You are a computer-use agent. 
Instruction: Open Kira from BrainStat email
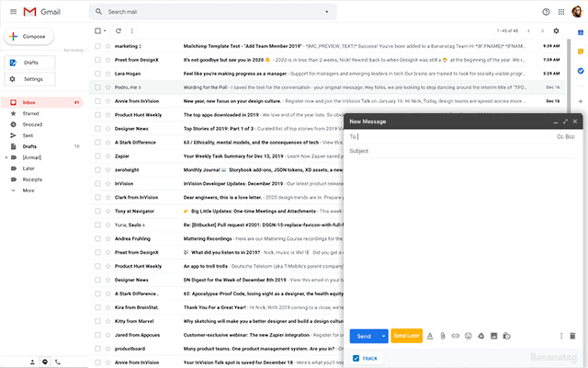(x=217, y=307)
